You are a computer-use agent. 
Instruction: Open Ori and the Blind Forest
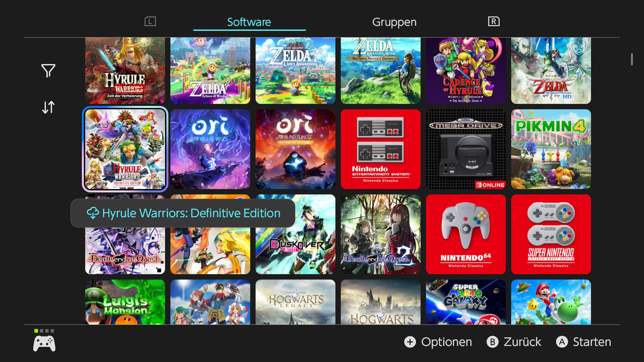[x=295, y=149]
